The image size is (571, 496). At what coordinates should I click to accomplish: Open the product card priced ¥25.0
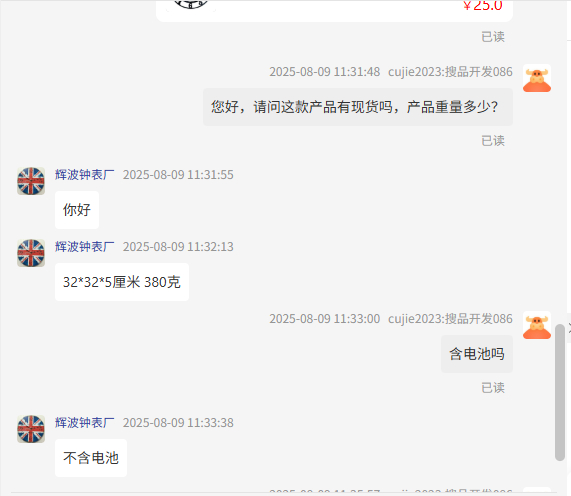tap(334, 10)
